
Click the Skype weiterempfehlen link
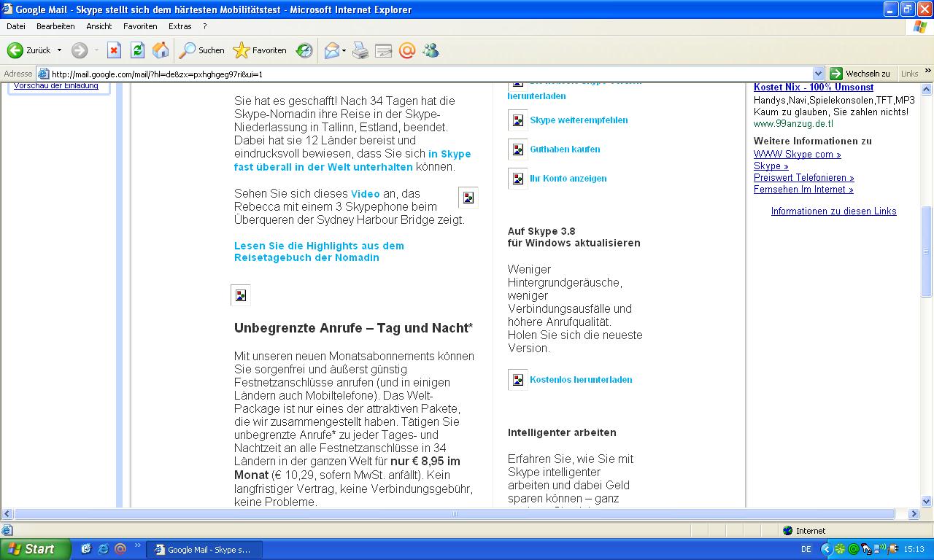tap(579, 120)
